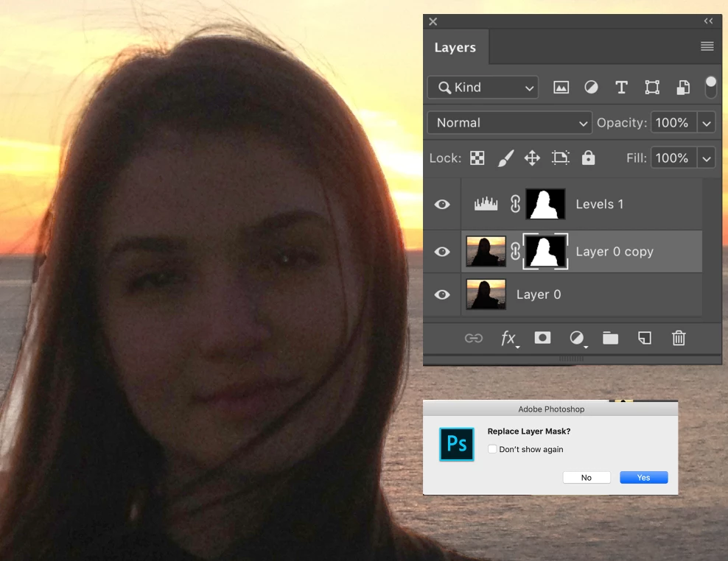Filter for smart objects icon
The height and width of the screenshot is (561, 728).
[x=683, y=87]
